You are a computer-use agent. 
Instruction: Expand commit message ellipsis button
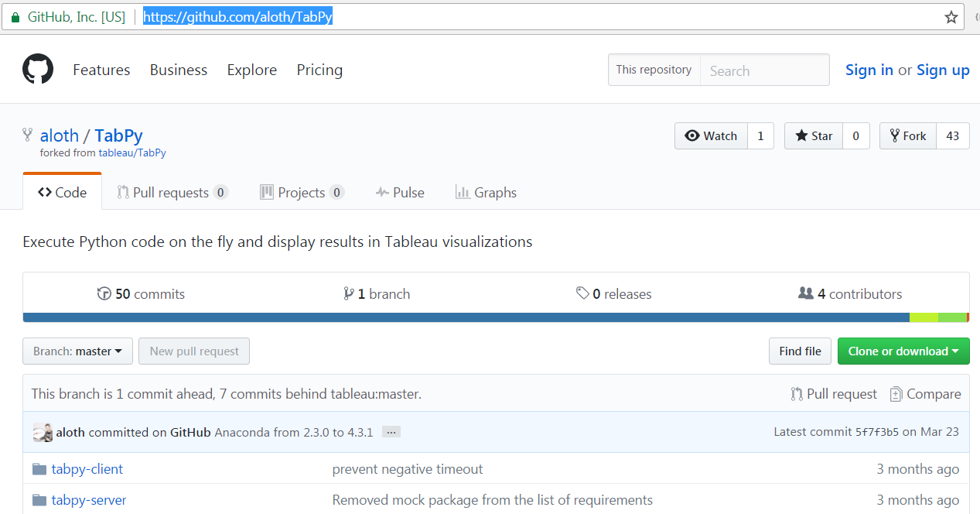[x=391, y=432]
